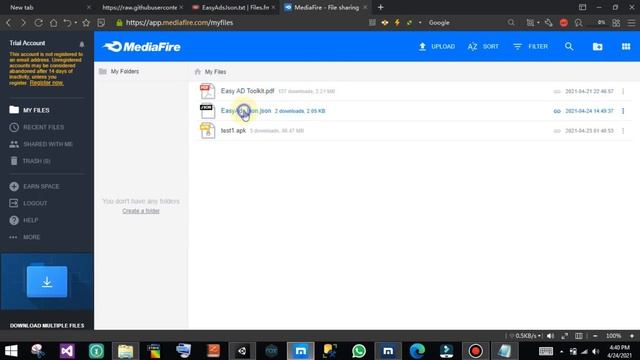Select My Folders panel header
The height and width of the screenshot is (360, 640).
(x=119, y=71)
